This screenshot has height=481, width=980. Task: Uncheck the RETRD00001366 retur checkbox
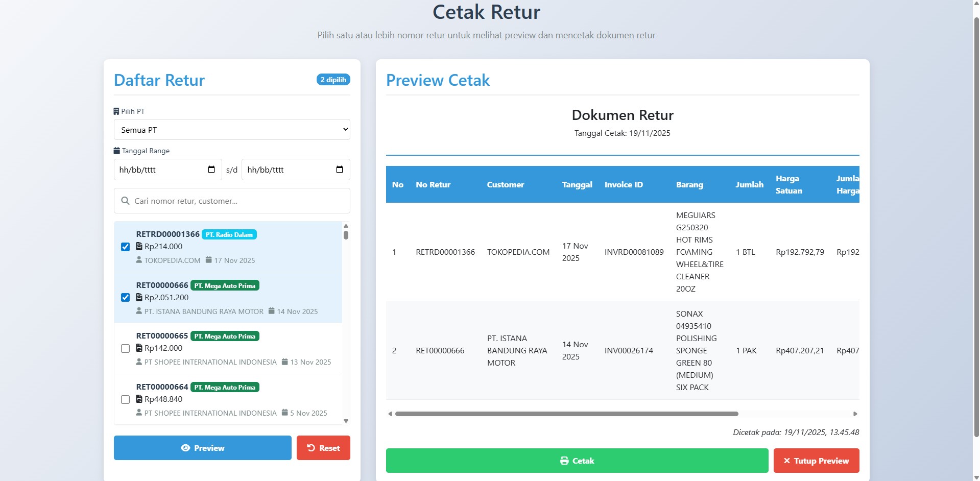(x=125, y=246)
